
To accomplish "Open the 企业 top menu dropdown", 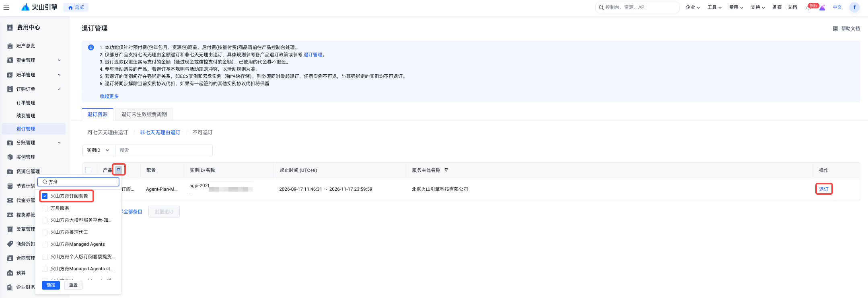I will [x=693, y=7].
